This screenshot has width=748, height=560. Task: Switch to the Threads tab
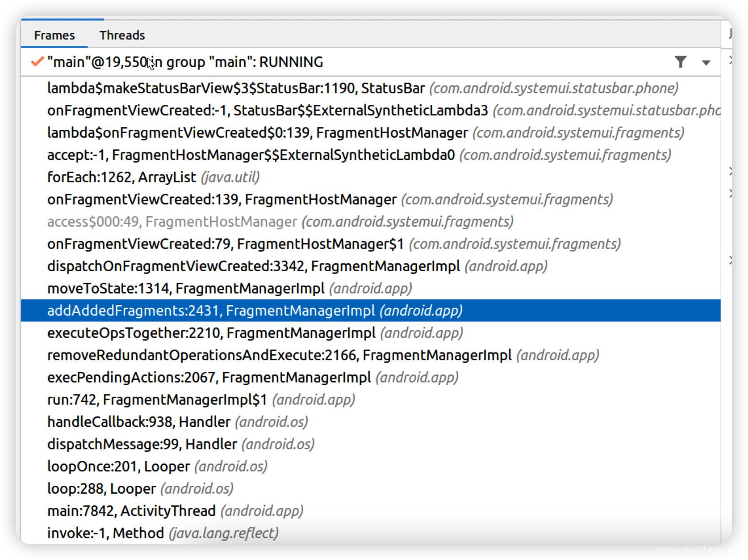[122, 35]
